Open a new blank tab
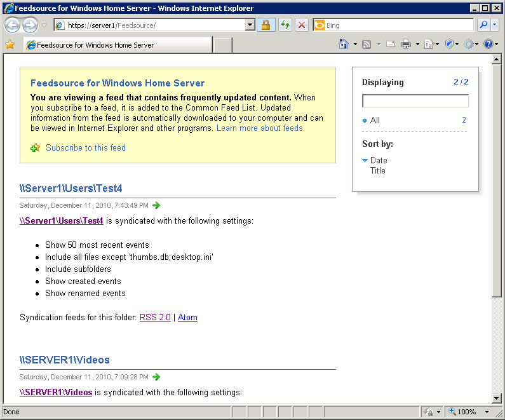The image size is (505, 420). pos(222,44)
